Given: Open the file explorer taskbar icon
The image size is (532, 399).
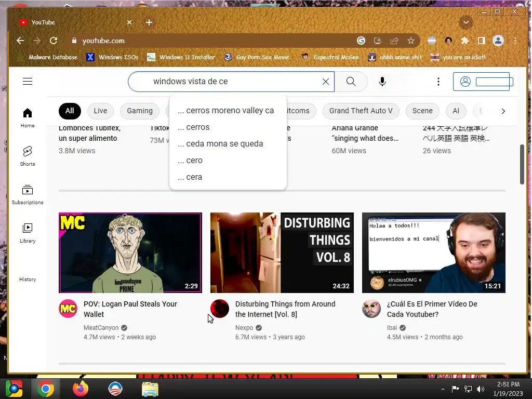Looking at the screenshot, I should click(150, 389).
